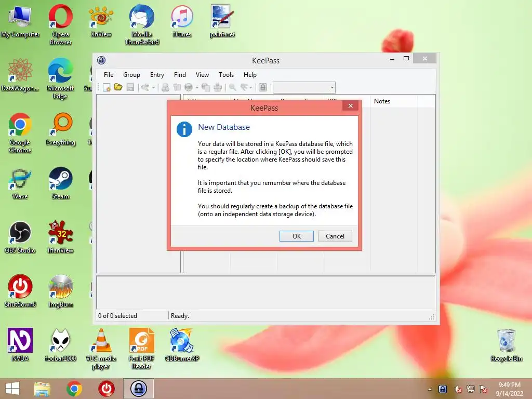Open the Recycle Bin

pos(506,345)
